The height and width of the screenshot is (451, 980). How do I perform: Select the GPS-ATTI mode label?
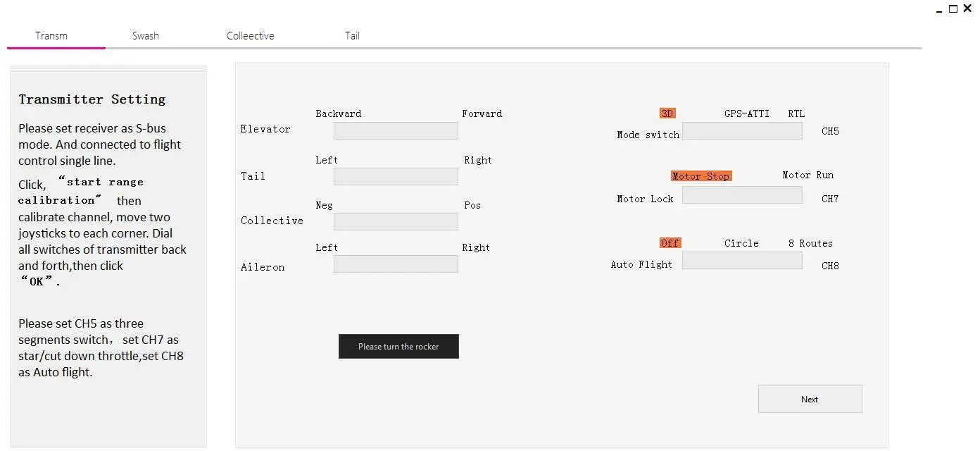[746, 113]
